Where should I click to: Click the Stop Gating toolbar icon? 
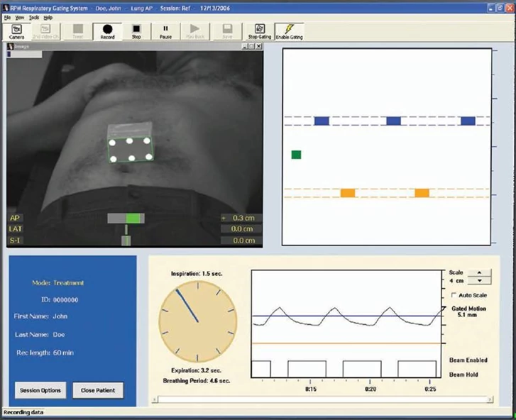point(259,31)
